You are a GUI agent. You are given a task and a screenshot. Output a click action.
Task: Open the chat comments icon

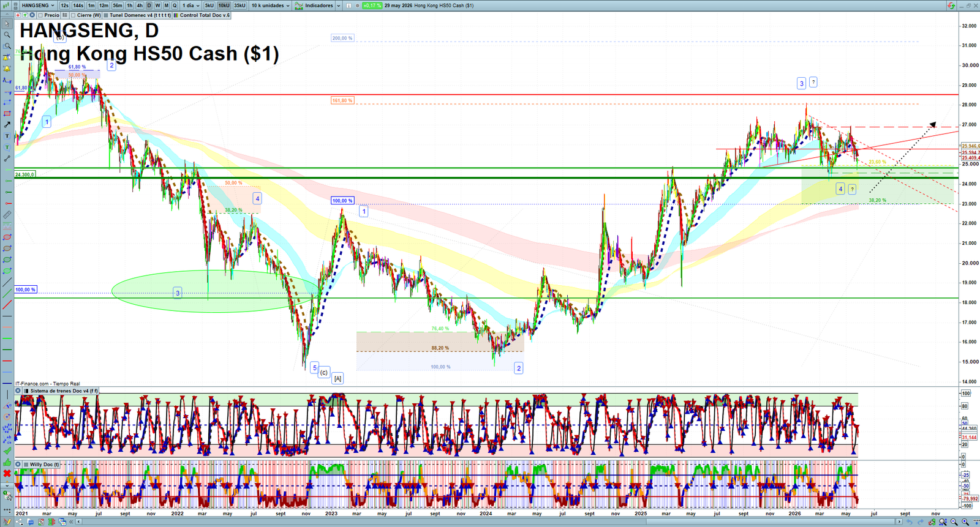point(31,521)
